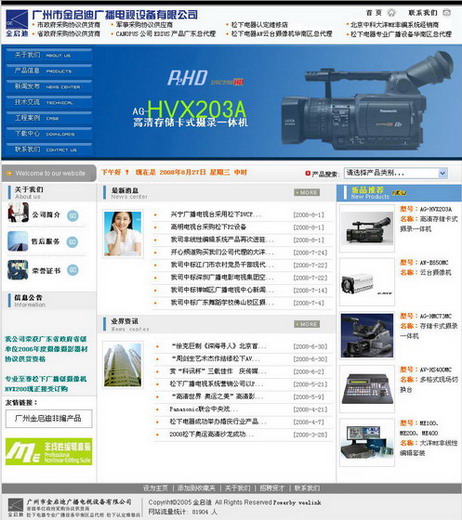The image size is (462, 520).
Task: Click the GO icon beside 公司简介
Action: coord(73,216)
